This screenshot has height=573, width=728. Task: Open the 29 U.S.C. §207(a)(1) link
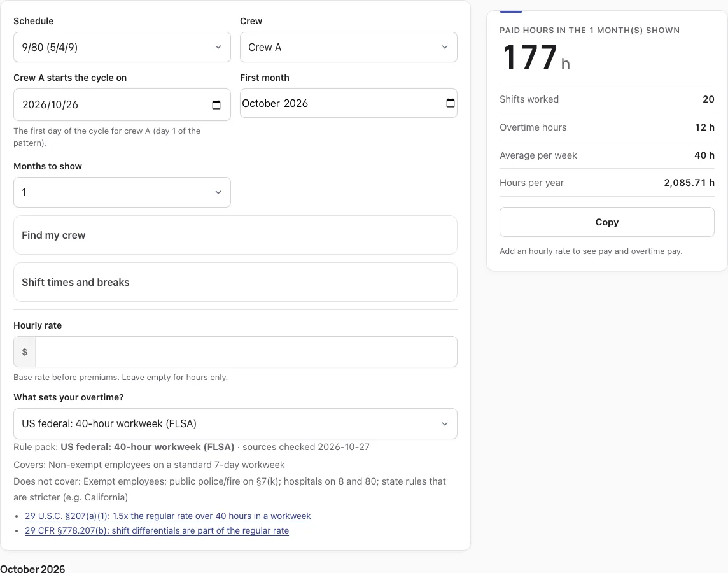pos(167,516)
